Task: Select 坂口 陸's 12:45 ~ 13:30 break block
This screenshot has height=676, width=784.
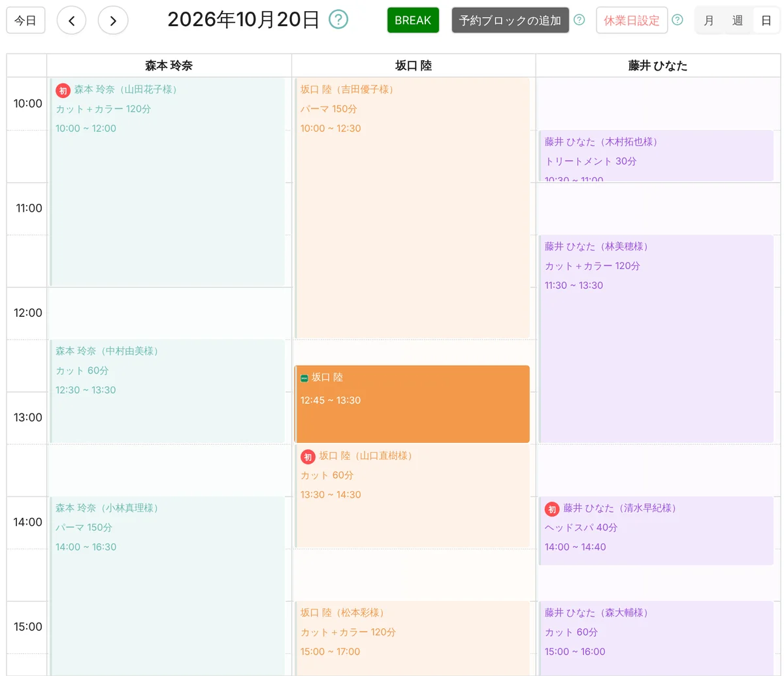Action: click(412, 404)
